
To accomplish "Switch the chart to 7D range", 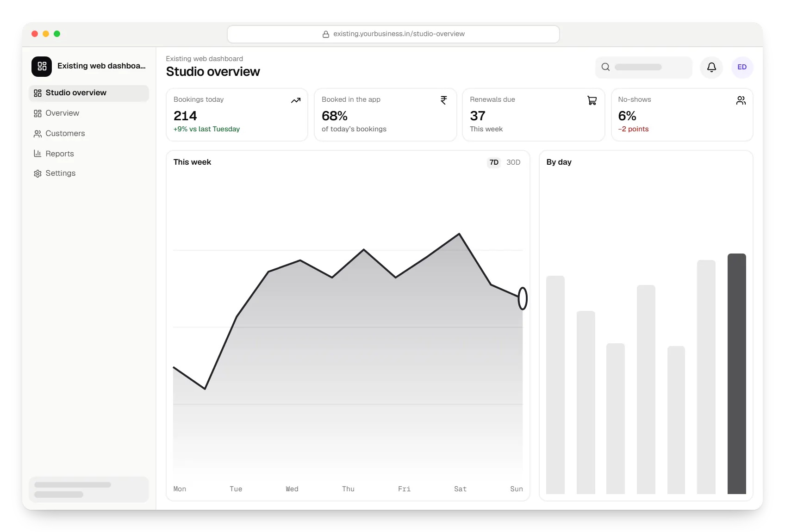I will (x=494, y=162).
